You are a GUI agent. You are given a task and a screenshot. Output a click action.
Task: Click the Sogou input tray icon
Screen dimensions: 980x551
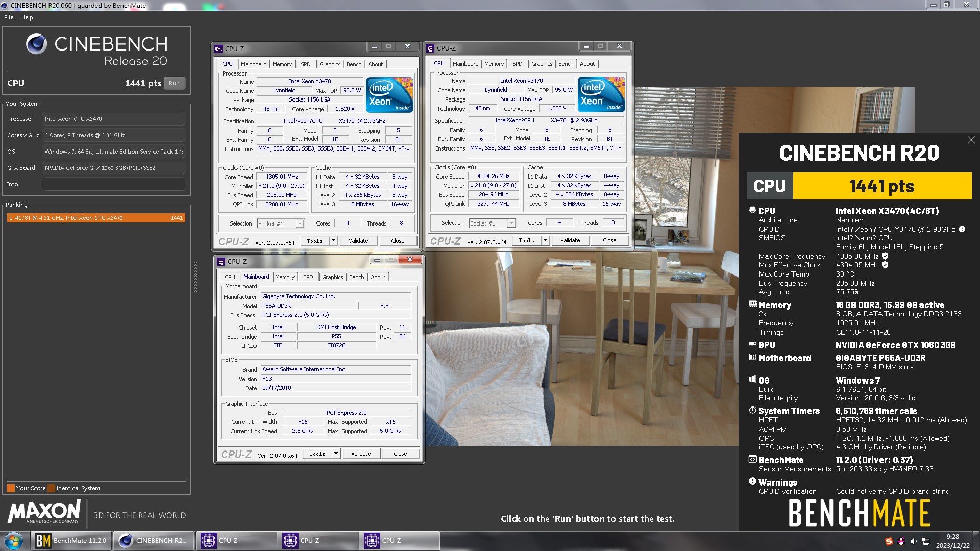(x=889, y=541)
